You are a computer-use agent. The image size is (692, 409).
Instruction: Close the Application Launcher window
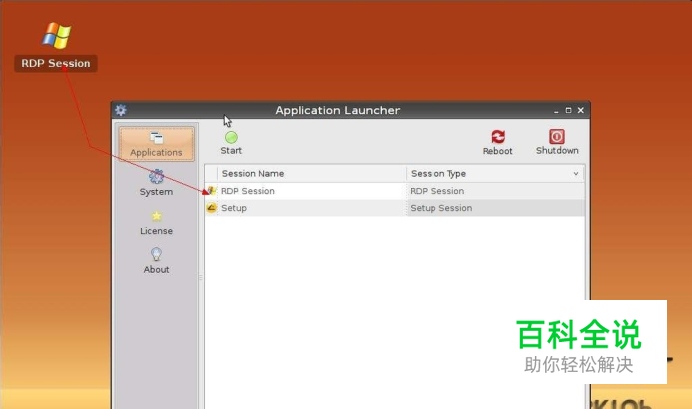pos(581,110)
